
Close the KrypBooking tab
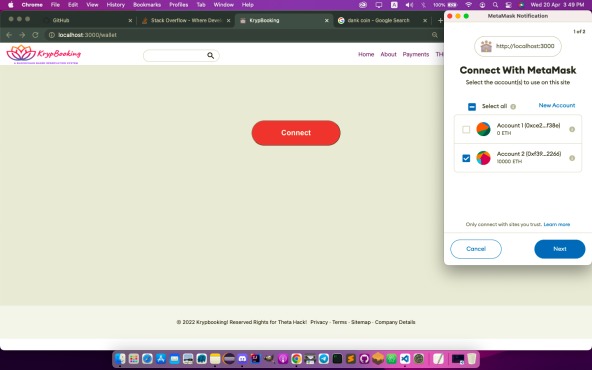(327, 20)
